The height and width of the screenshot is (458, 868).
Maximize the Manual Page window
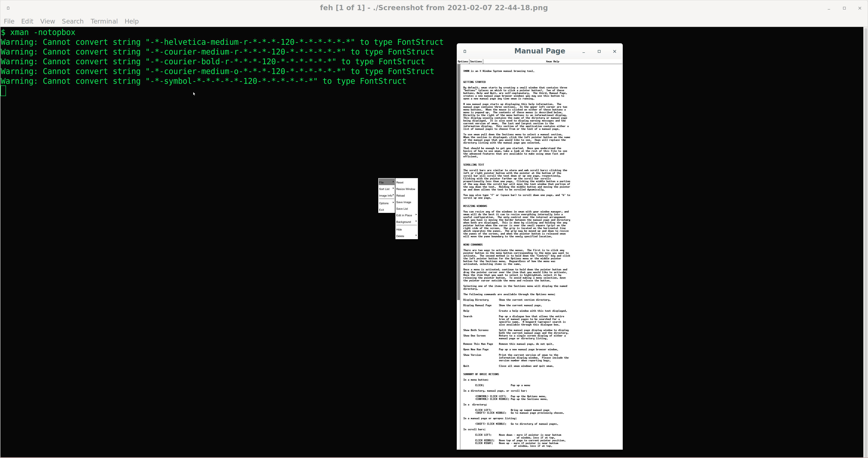599,52
